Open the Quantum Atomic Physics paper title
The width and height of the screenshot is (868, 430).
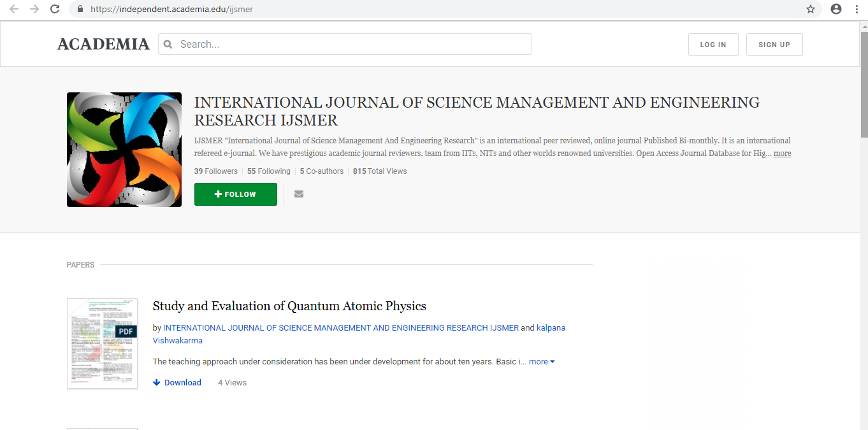[289, 306]
